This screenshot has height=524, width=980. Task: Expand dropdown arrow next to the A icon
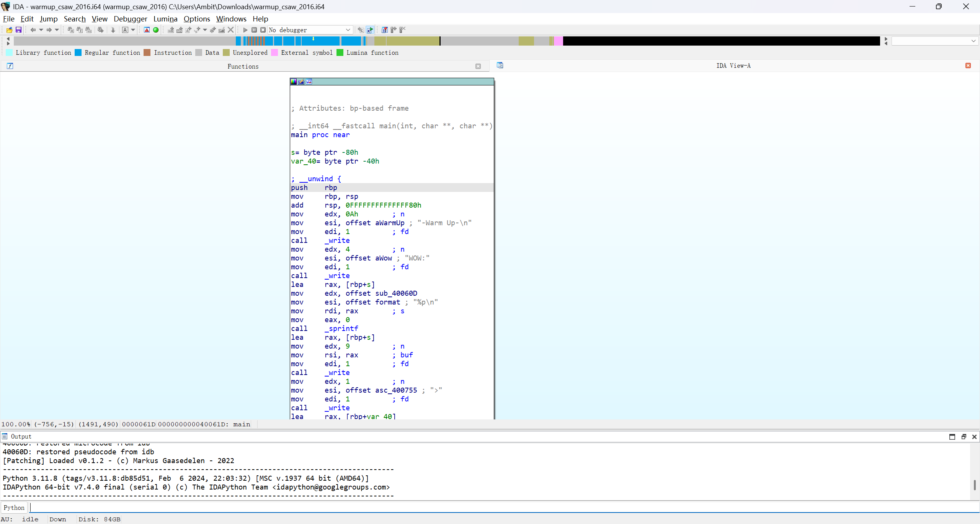(x=133, y=30)
